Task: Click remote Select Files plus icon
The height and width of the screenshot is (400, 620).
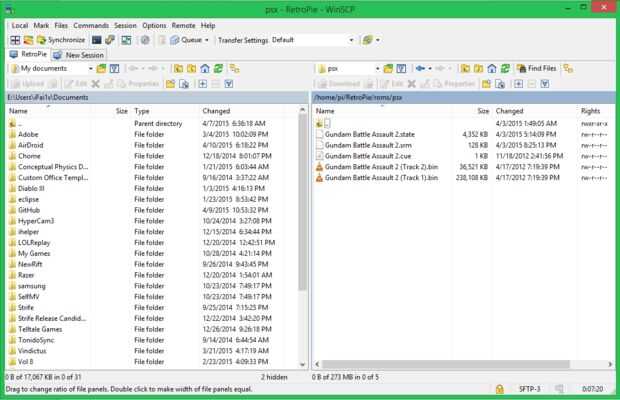Action: pos(518,84)
